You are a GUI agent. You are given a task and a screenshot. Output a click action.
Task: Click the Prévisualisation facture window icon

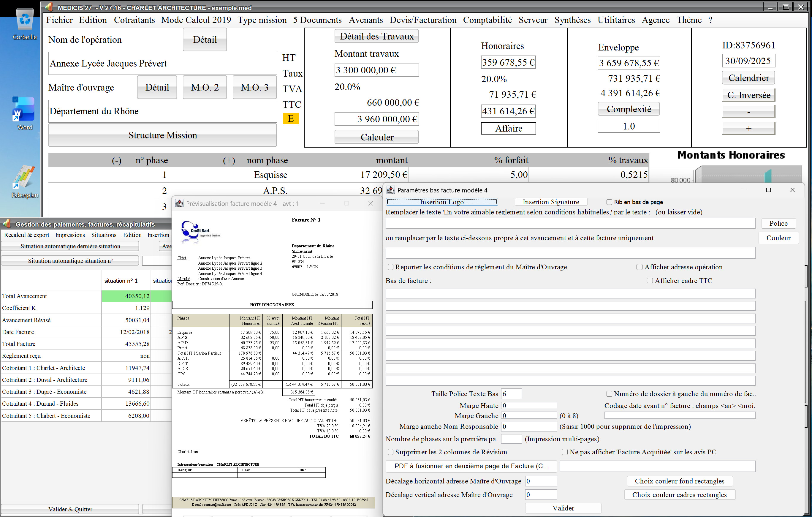tap(179, 203)
